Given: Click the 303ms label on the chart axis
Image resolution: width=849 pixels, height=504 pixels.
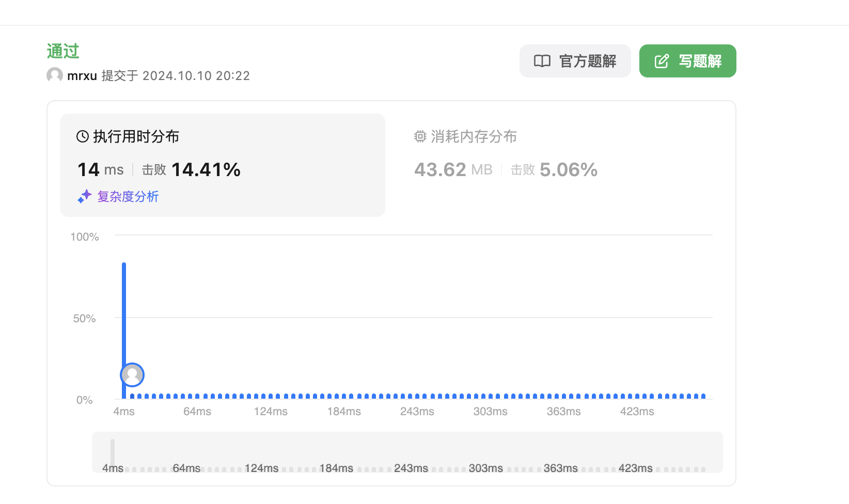Looking at the screenshot, I should click(491, 412).
